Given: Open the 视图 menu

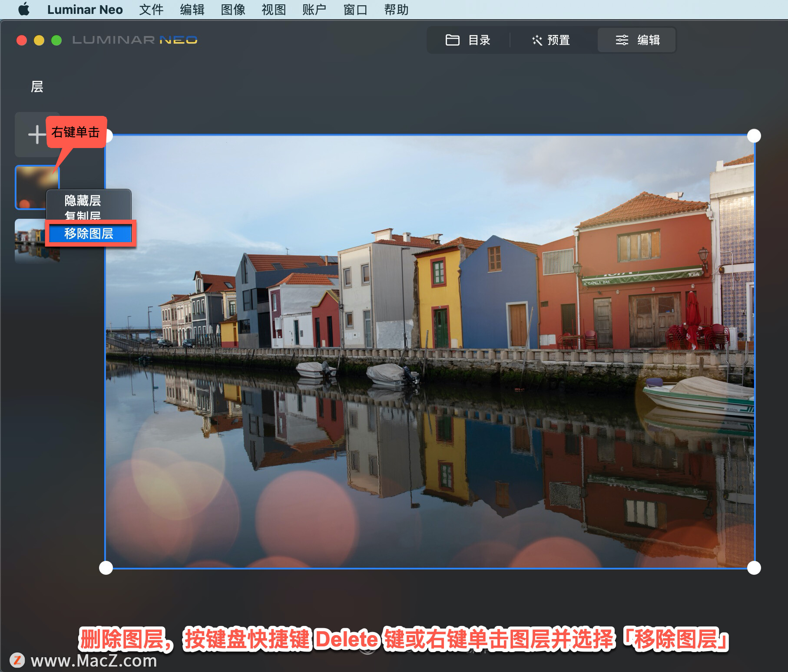Looking at the screenshot, I should (x=274, y=9).
